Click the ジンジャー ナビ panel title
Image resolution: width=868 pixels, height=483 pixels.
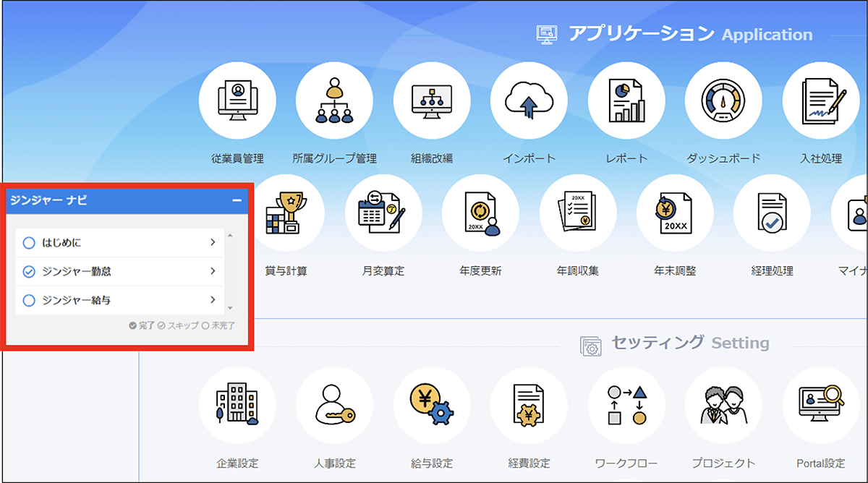(x=48, y=200)
